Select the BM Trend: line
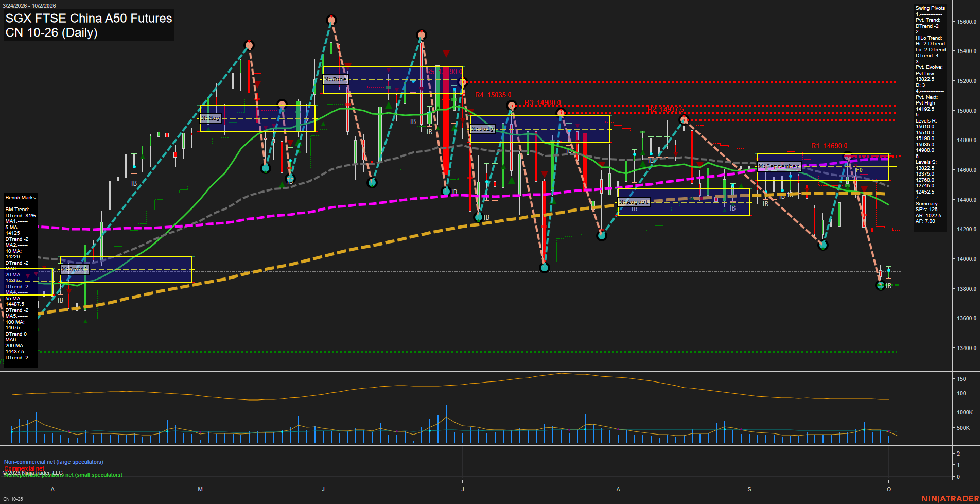This screenshot has height=504, width=980. pos(17,210)
